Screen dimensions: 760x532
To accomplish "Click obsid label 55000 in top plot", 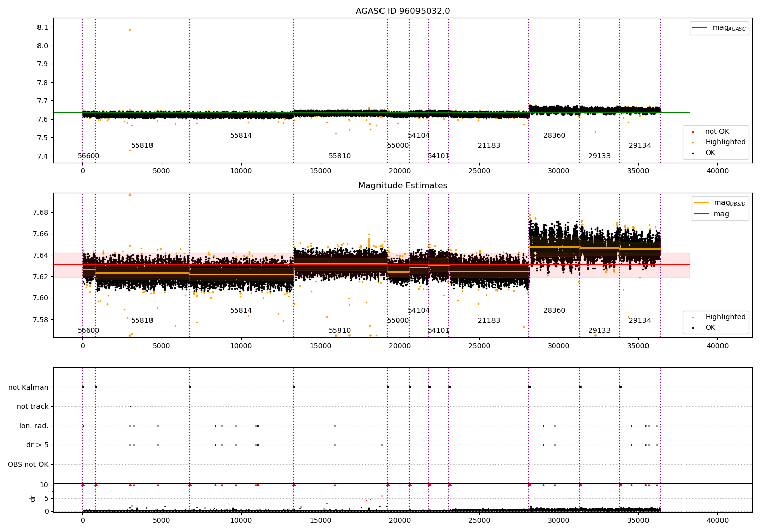I will 398,146.
